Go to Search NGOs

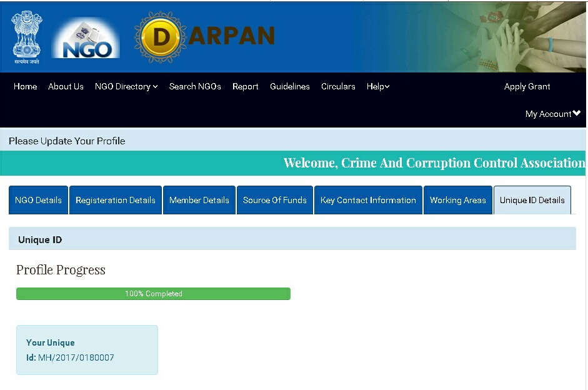click(195, 86)
